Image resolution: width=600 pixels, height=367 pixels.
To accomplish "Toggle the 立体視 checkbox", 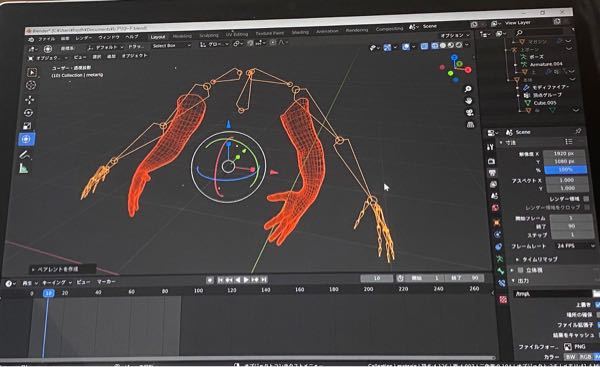I will (520, 270).
